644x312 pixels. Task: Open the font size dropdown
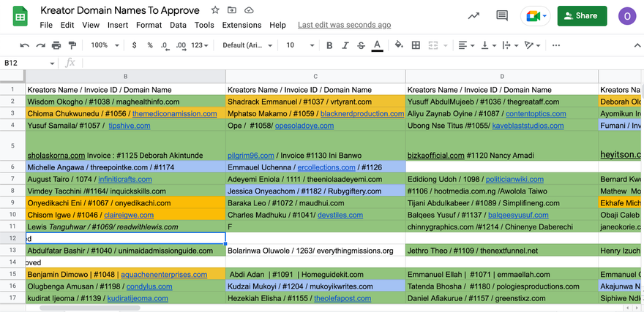(x=300, y=45)
